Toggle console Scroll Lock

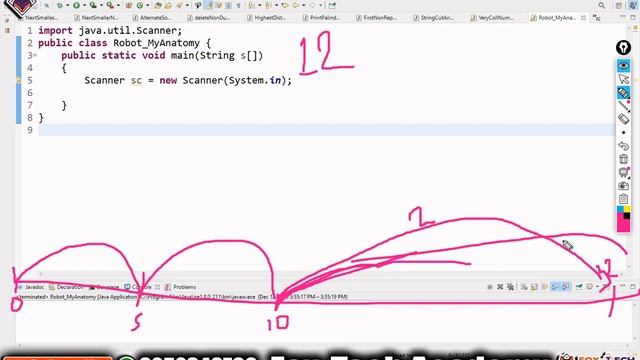[534, 287]
